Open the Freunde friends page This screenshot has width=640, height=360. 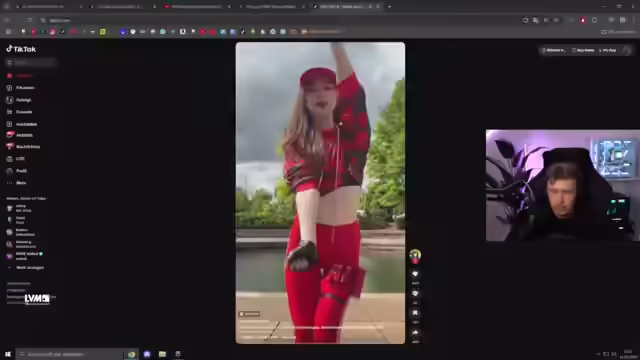tap(19, 112)
